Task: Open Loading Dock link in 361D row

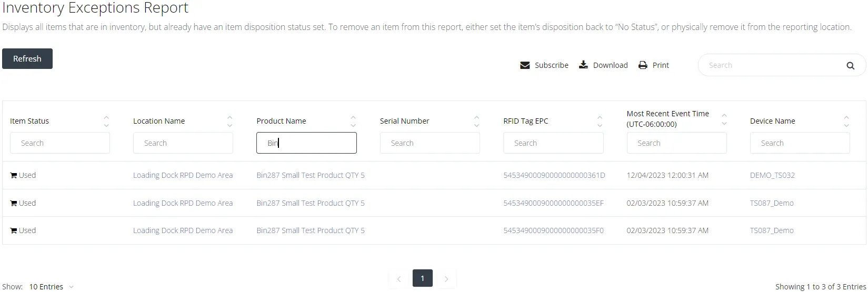Action: [x=183, y=175]
